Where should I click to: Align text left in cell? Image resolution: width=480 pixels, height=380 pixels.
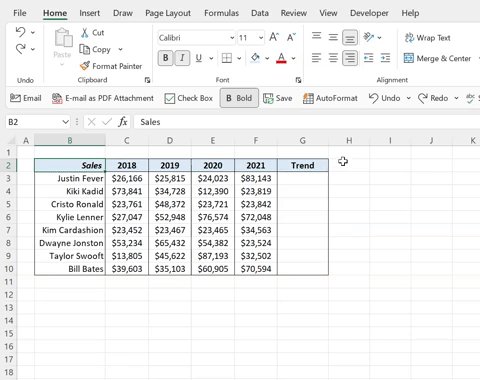316,58
